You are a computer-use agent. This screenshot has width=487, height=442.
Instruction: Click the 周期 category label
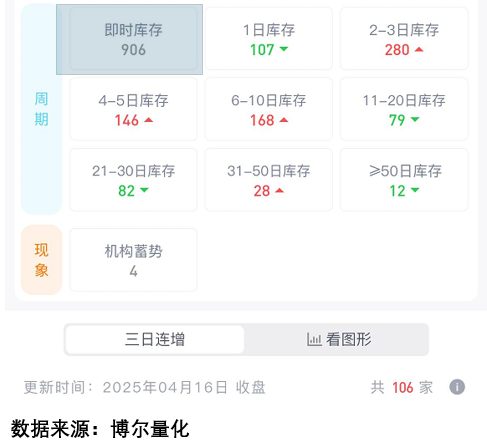click(x=41, y=109)
